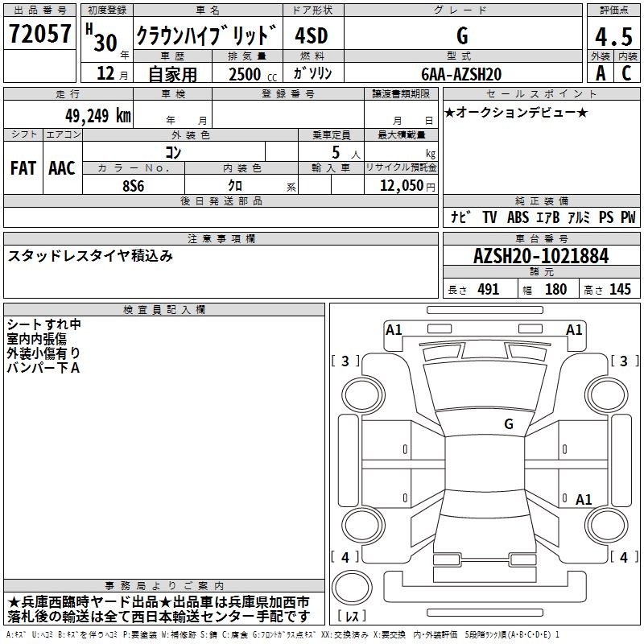
Task: Click the lot number 72057
Action: pos(39,34)
